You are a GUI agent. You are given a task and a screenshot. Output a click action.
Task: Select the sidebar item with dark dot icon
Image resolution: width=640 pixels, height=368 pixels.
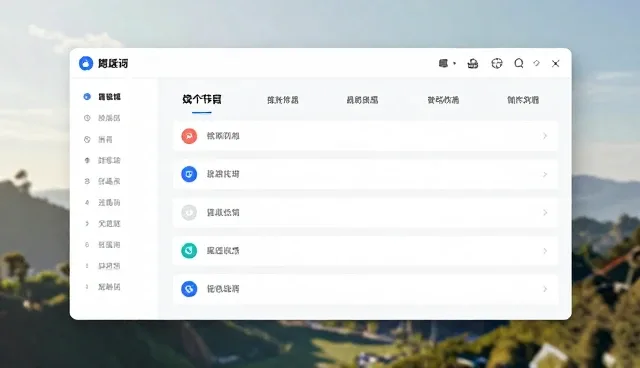click(x=102, y=160)
